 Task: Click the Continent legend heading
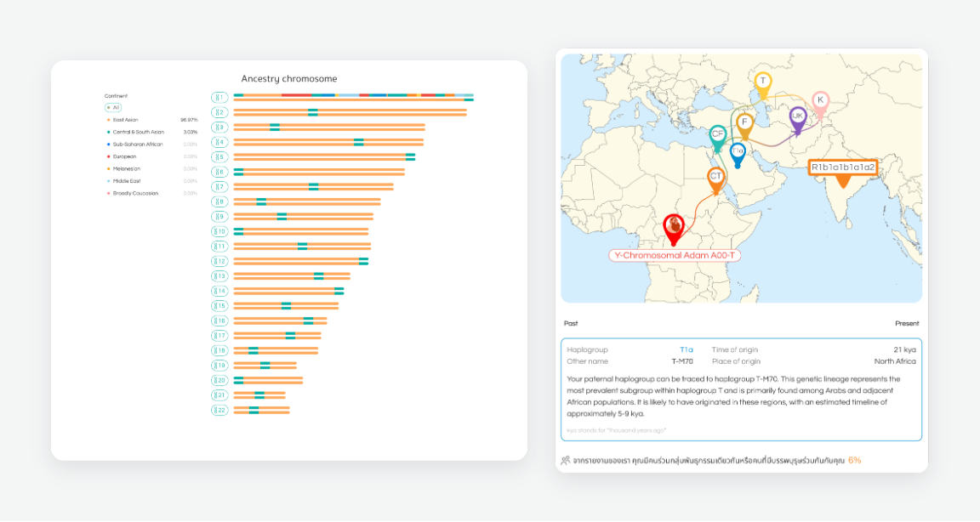116,96
